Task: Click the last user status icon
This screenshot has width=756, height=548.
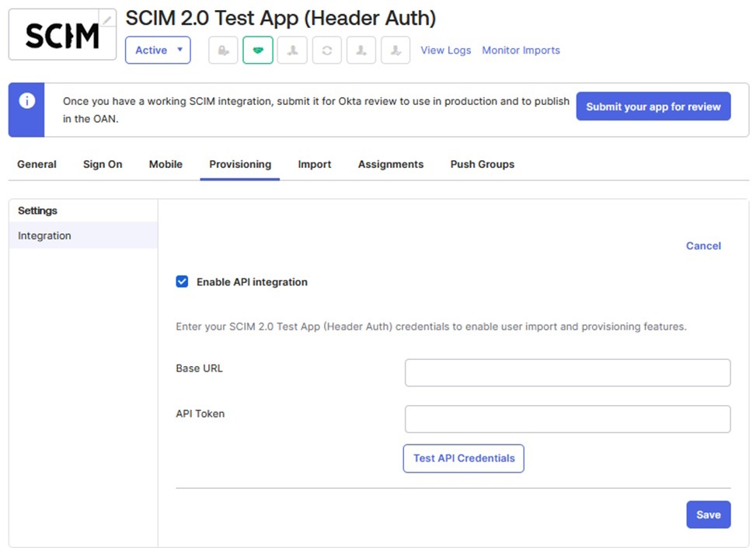Action: [395, 50]
